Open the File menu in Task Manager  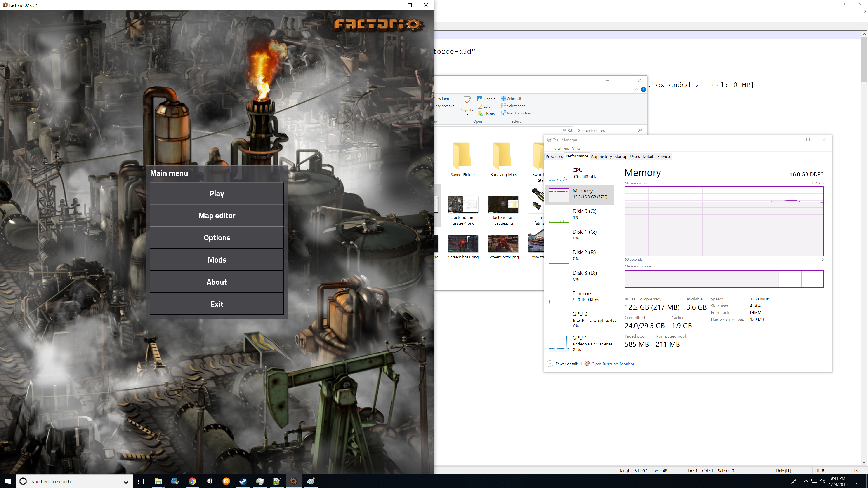pyautogui.click(x=548, y=148)
